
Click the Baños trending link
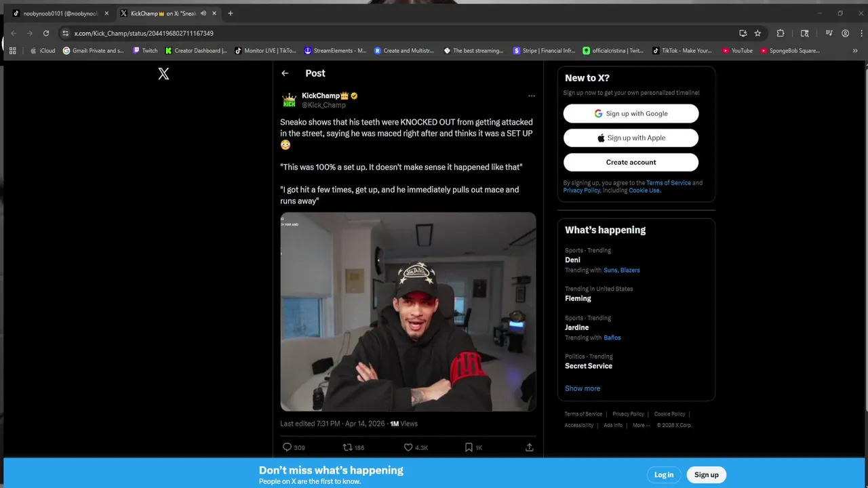pyautogui.click(x=612, y=338)
